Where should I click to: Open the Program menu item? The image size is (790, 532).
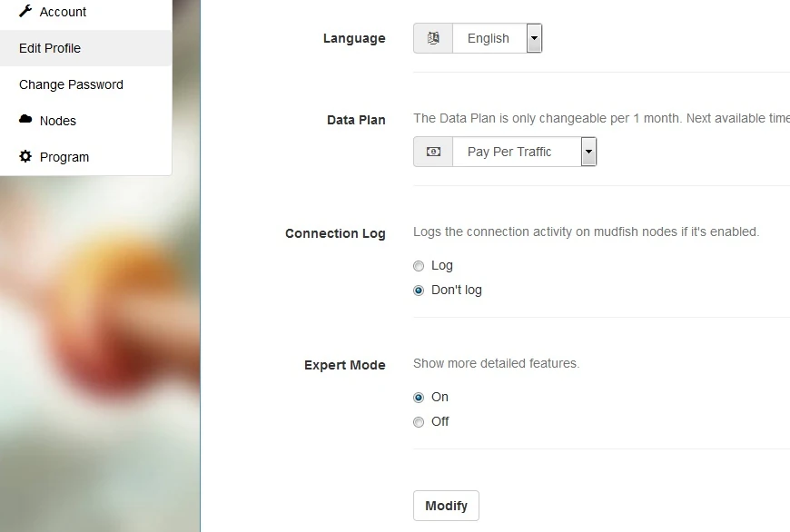tap(64, 157)
